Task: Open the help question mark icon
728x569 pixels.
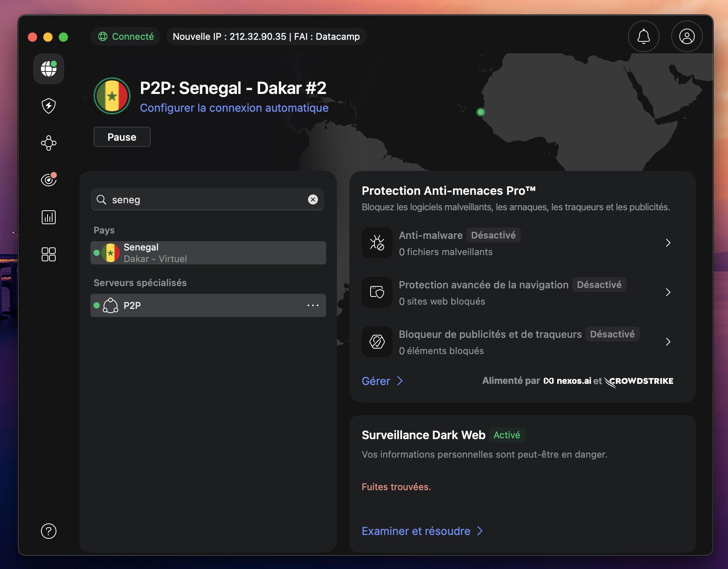Action: 48,531
